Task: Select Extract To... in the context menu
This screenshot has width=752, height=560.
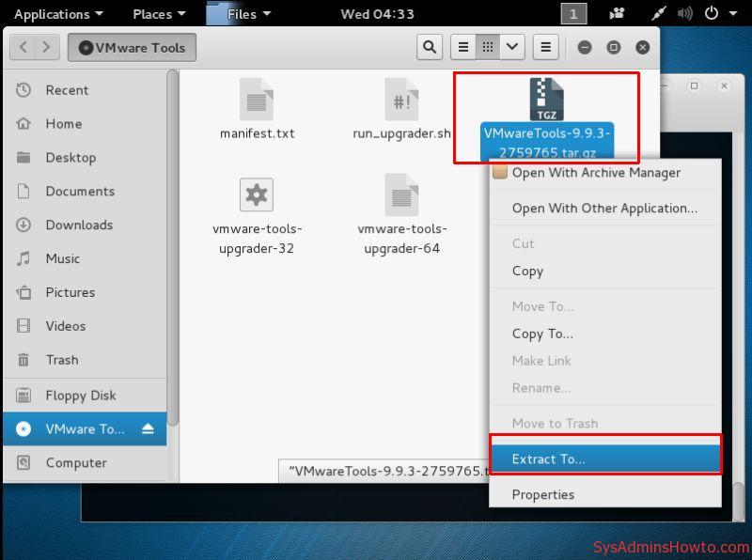Action: tap(605, 459)
